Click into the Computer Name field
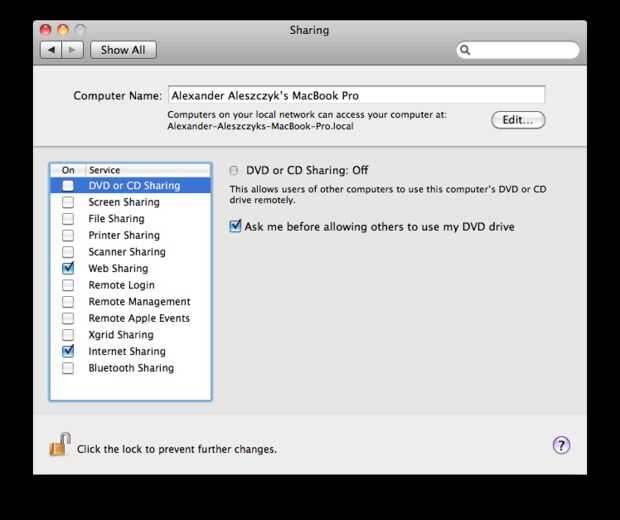This screenshot has height=520, width=620. [x=357, y=95]
